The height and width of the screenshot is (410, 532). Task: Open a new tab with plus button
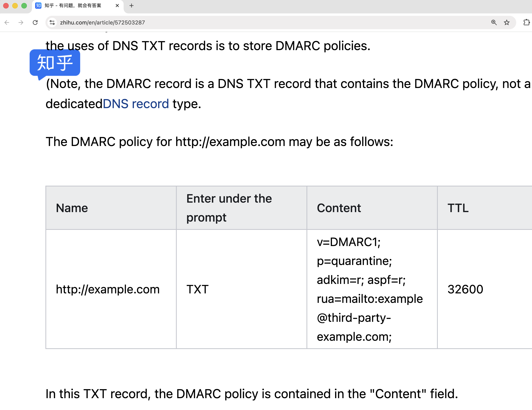point(132,6)
